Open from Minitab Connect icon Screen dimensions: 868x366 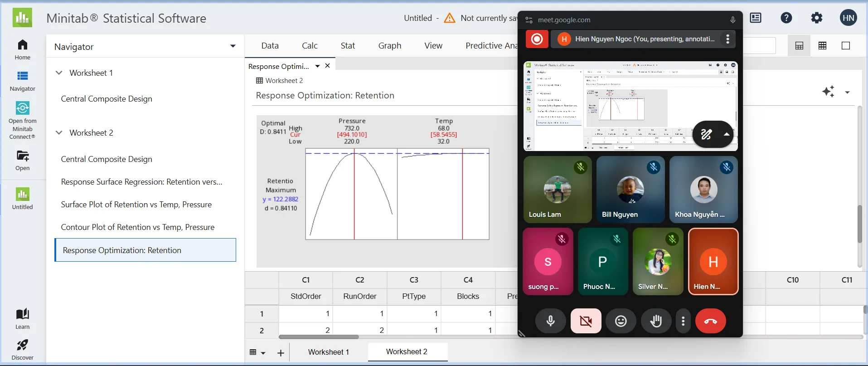tap(22, 108)
